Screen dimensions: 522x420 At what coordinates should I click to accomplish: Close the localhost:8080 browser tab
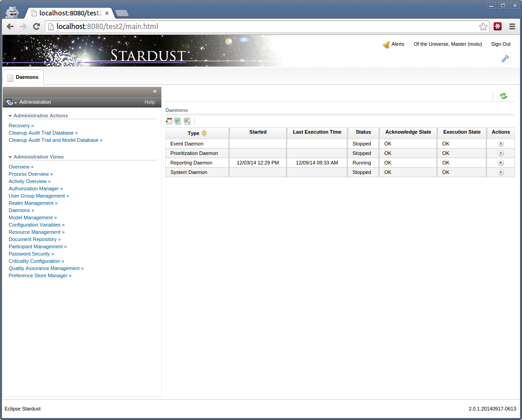click(x=107, y=13)
